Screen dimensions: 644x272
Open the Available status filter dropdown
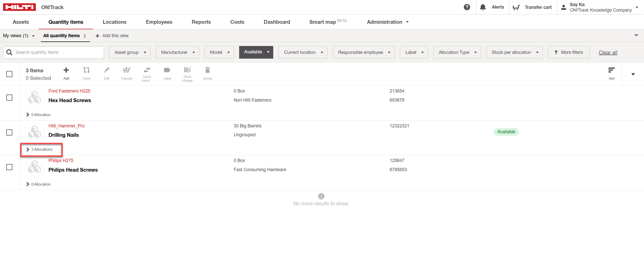[256, 52]
